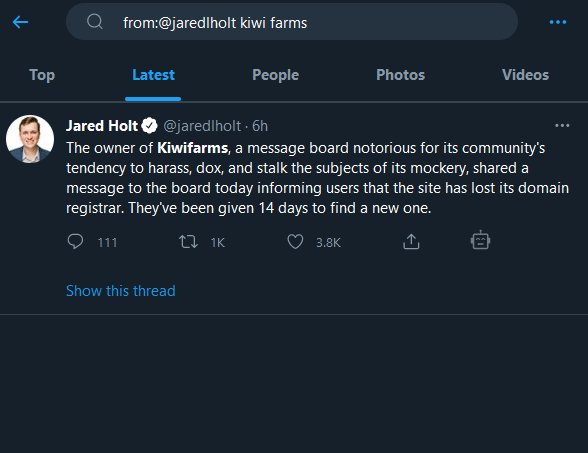Open Show this thread link

click(x=121, y=291)
